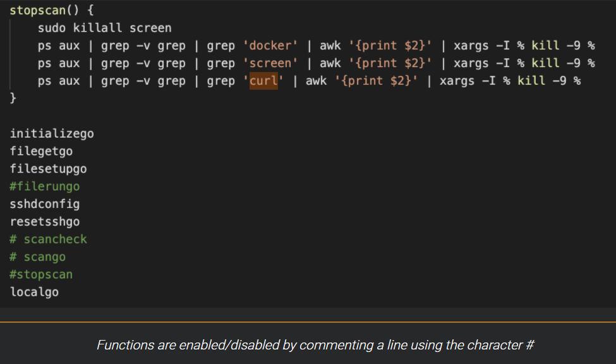
Task: Click the sshdconfig call
Action: (x=45, y=204)
